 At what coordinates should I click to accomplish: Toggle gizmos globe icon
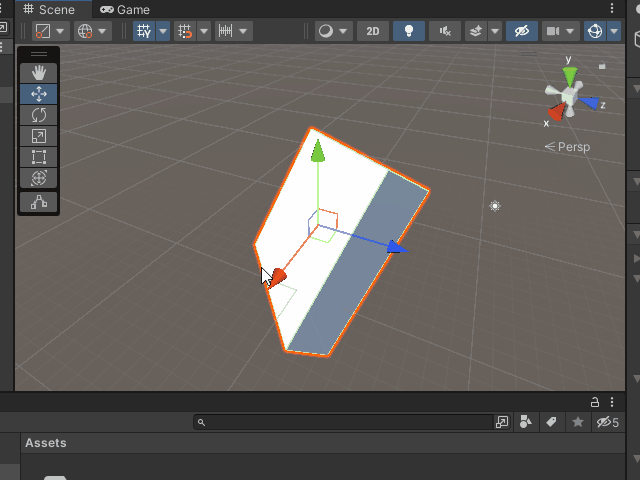point(595,31)
